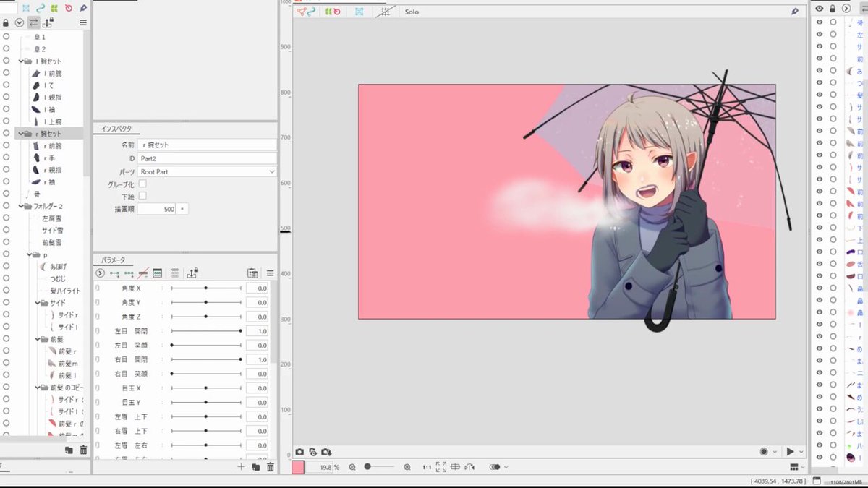
Task: Select the パラメータ tab
Action: coord(112,260)
